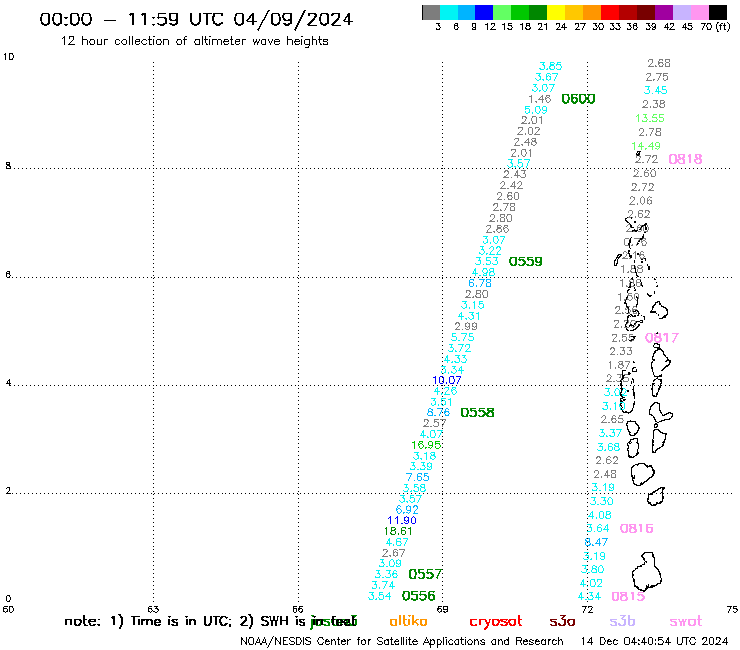Click the light green value 14.49
Viewport: 740px width, 650px height.
[646, 146]
